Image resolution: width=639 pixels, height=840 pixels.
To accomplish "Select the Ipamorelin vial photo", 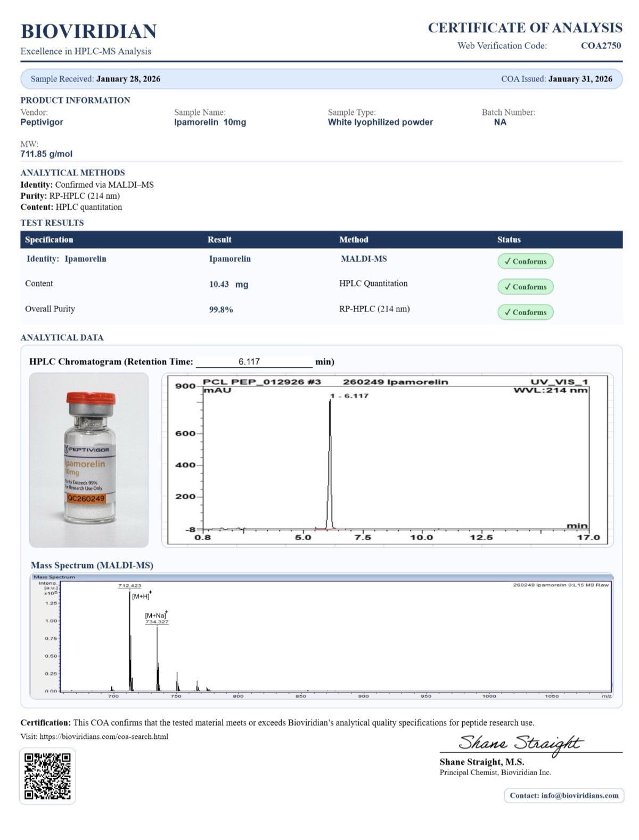I will tap(89, 460).
